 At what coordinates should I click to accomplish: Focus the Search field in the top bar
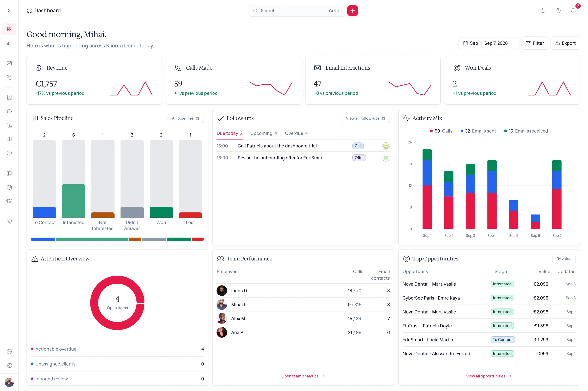click(297, 11)
